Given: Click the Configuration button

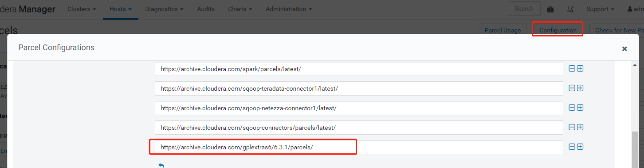Looking at the screenshot, I should tap(558, 30).
